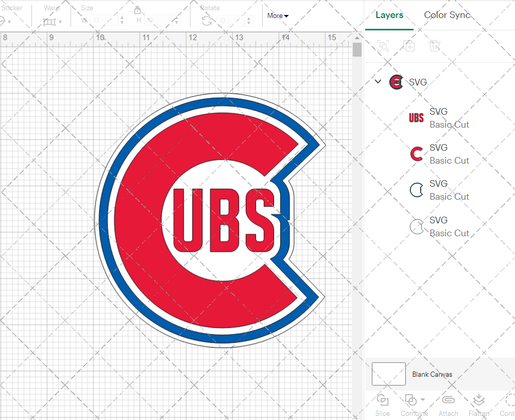Viewport: 515px width, 420px height.
Task: Click the Flatten tool
Action: point(479,405)
